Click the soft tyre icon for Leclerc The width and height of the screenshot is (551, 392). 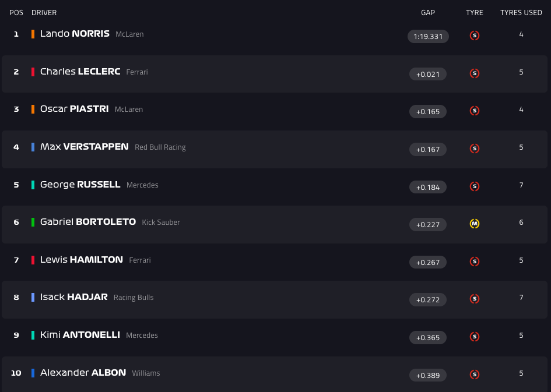point(475,73)
